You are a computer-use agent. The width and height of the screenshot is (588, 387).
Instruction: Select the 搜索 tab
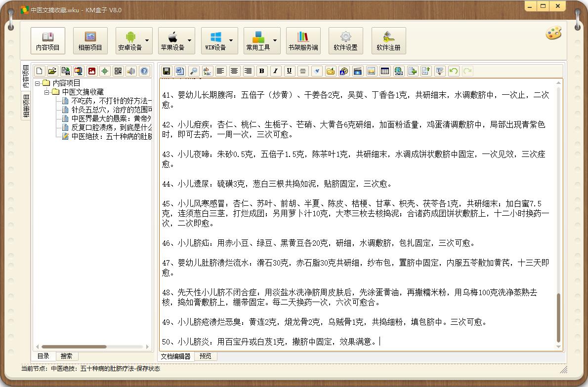[66, 356]
